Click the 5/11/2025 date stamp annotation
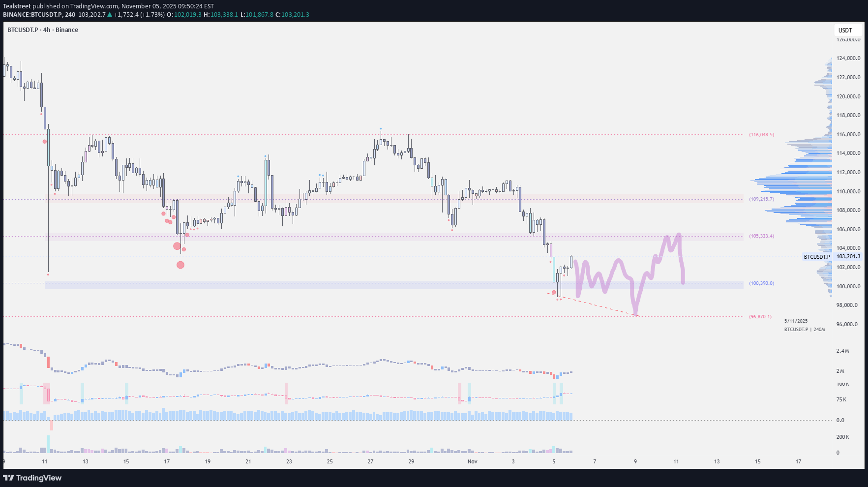868x487 pixels. click(x=796, y=321)
